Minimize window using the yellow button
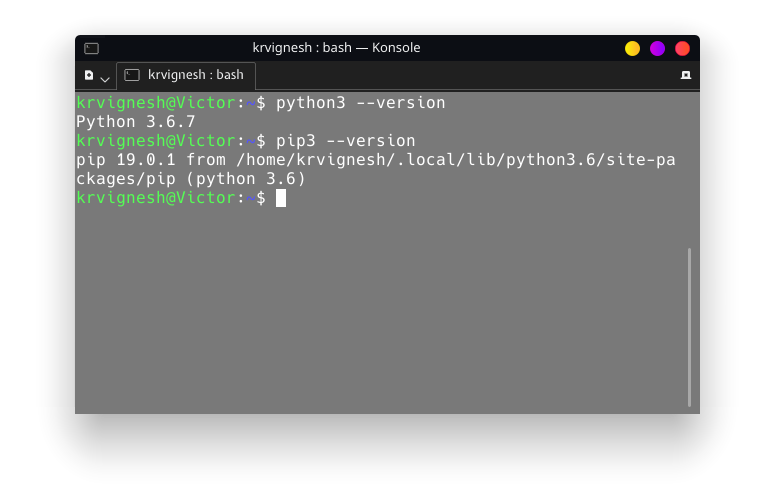The width and height of the screenshot is (775, 499). point(632,48)
